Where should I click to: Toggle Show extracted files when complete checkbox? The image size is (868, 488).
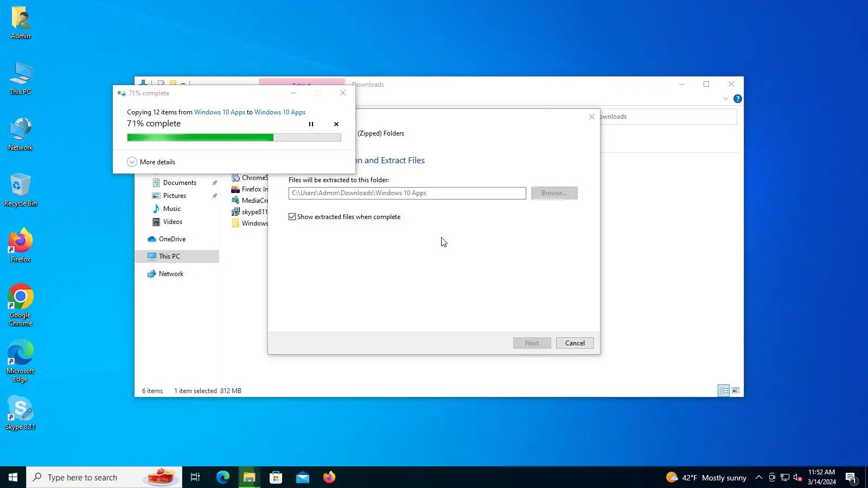pyautogui.click(x=292, y=217)
